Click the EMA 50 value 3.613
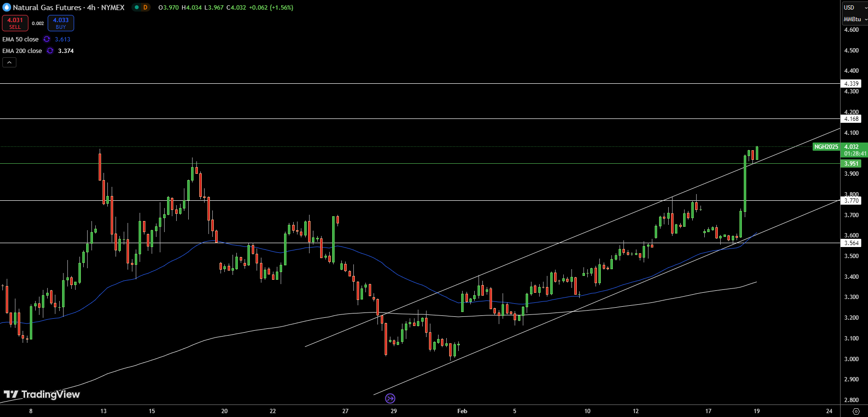The height and width of the screenshot is (417, 868). click(x=63, y=39)
